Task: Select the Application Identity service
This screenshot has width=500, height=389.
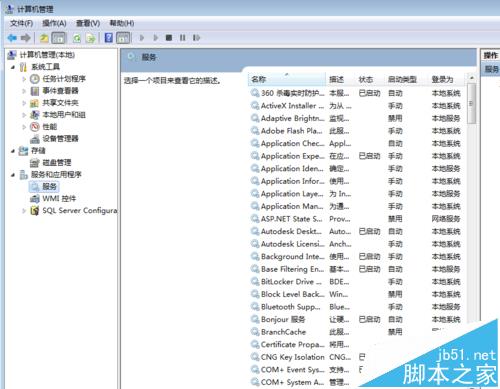Action: coord(356,169)
